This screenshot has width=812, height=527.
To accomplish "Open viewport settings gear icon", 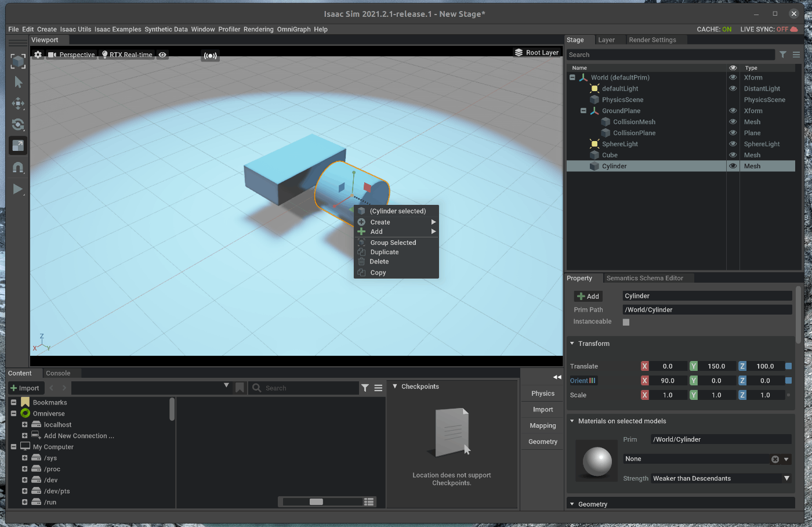I will tap(38, 55).
